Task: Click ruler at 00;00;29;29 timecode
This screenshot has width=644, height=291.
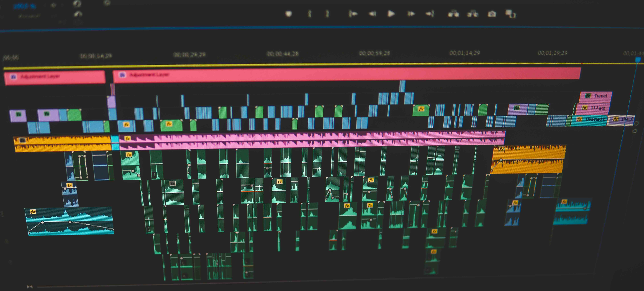Action: (x=189, y=54)
